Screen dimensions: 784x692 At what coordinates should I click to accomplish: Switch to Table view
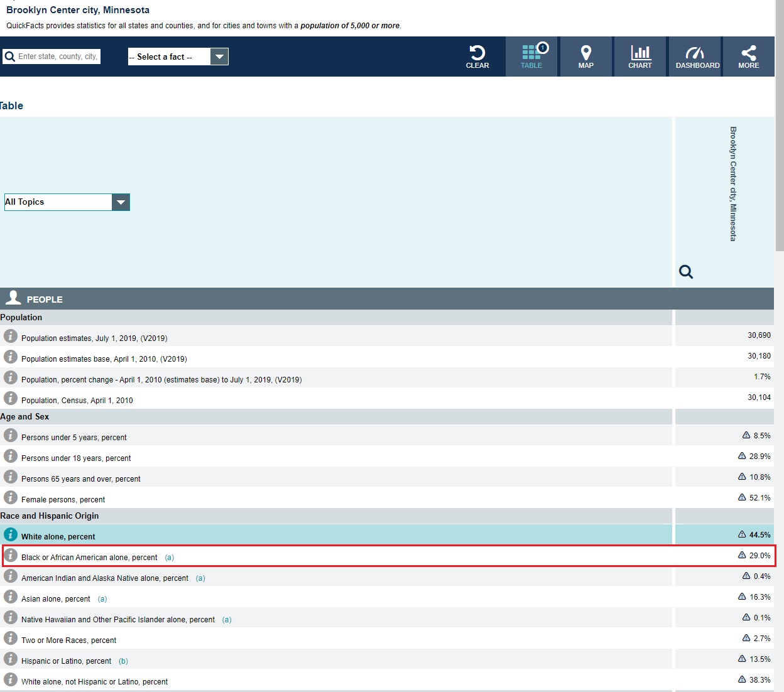[x=531, y=57]
